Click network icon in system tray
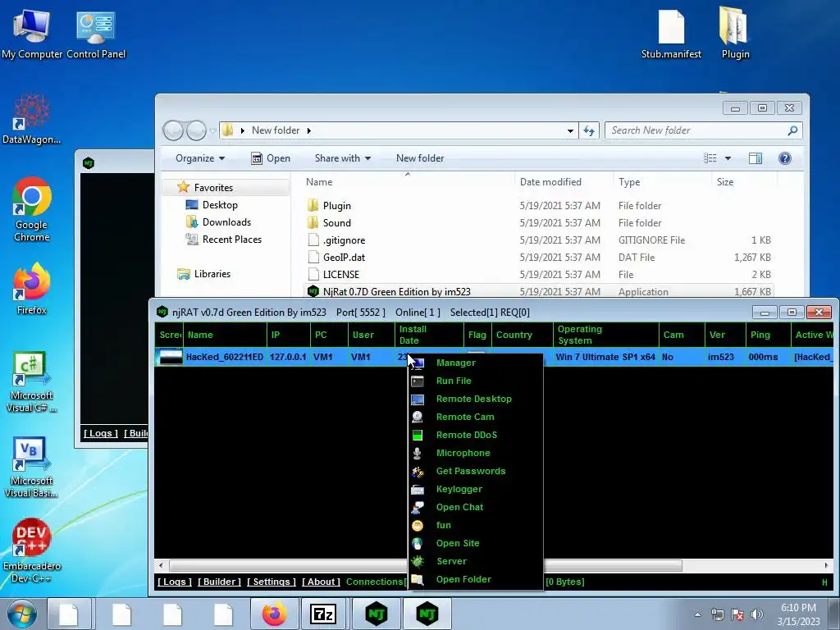Image resolution: width=840 pixels, height=630 pixels. coord(717,614)
